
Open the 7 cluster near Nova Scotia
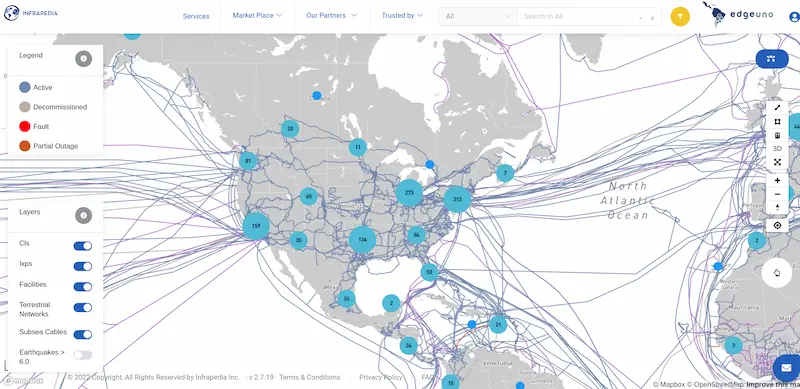pyautogui.click(x=505, y=173)
